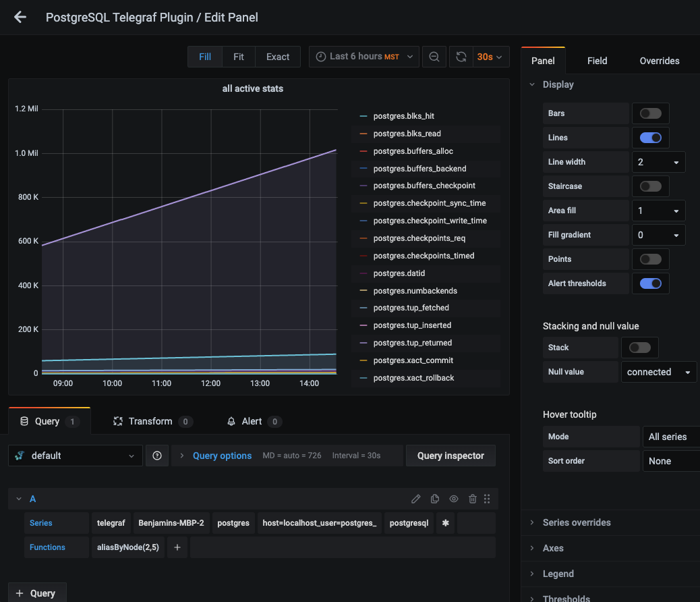Refresh the dashboard panel

tap(461, 57)
